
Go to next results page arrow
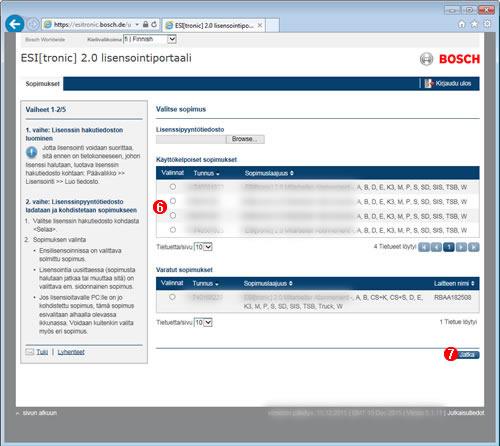point(461,247)
